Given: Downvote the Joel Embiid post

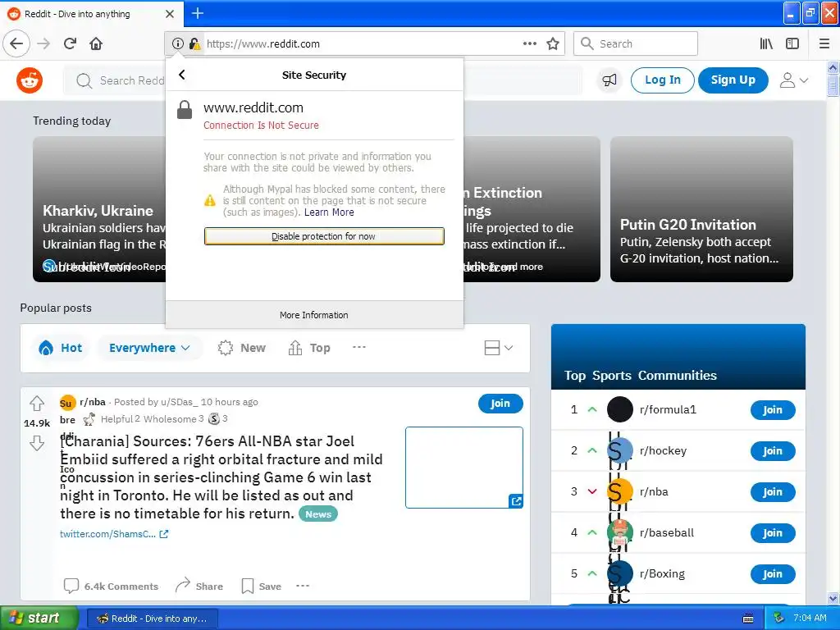Looking at the screenshot, I should [x=36, y=443].
